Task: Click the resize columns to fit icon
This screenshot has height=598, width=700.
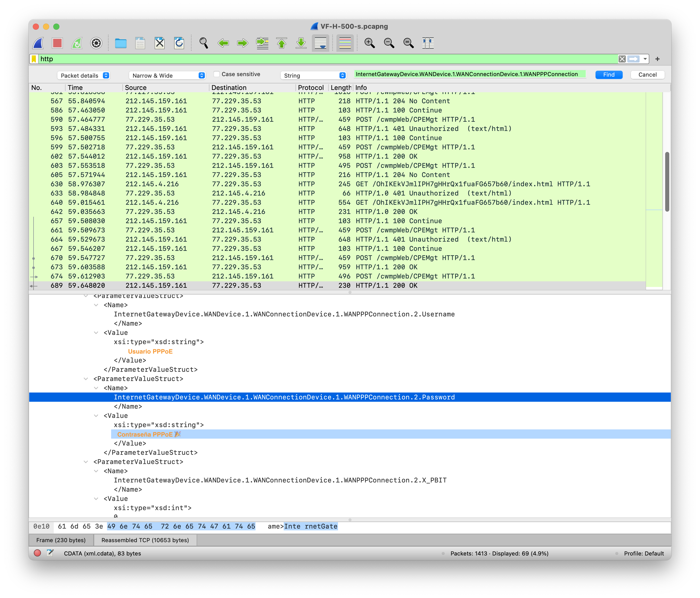Action: pos(428,43)
